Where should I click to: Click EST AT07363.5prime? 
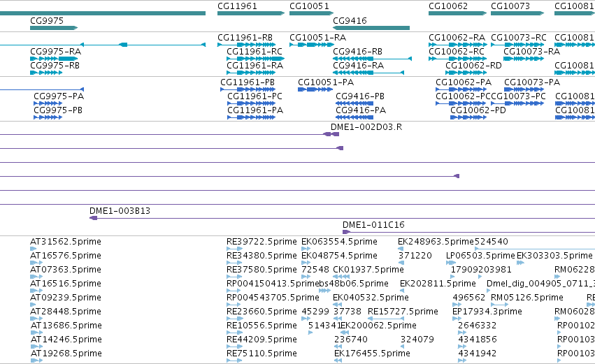tap(66, 270)
